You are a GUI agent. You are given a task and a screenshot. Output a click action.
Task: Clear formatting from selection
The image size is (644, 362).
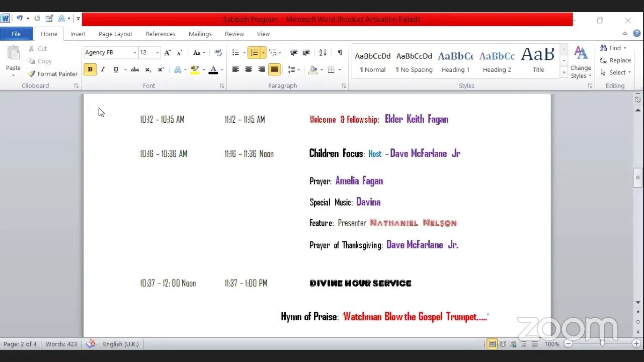coord(218,53)
